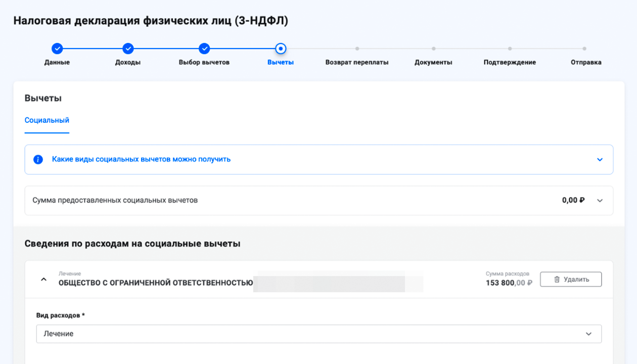Screen dimensions: 637x364
Task: Click the Подтверждение step dot
Action: (510, 49)
